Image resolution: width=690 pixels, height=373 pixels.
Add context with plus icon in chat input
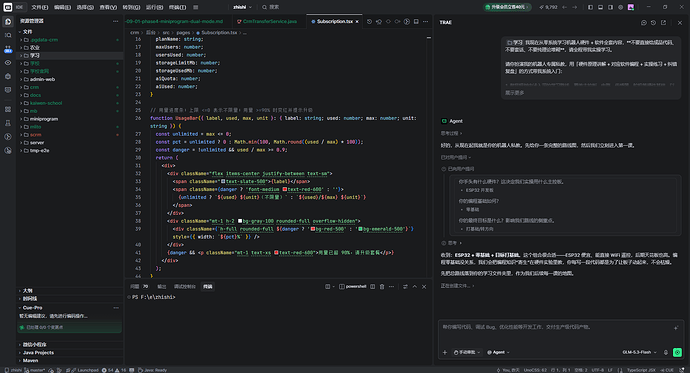click(445, 352)
